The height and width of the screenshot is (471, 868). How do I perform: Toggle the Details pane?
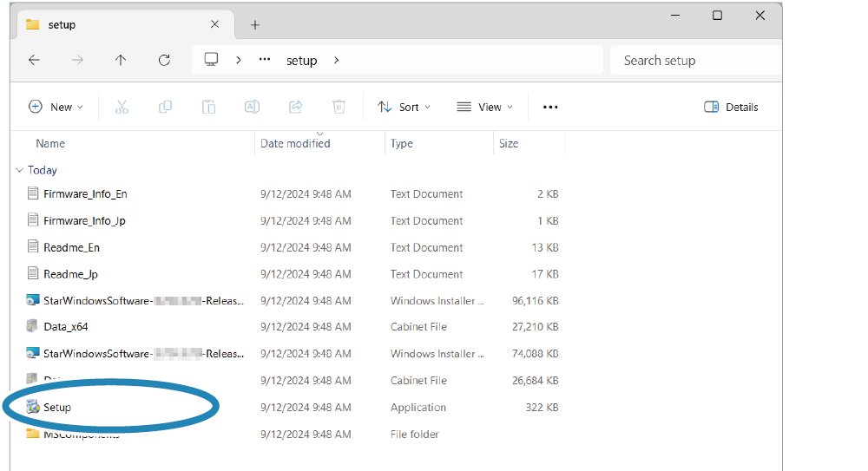tap(731, 107)
